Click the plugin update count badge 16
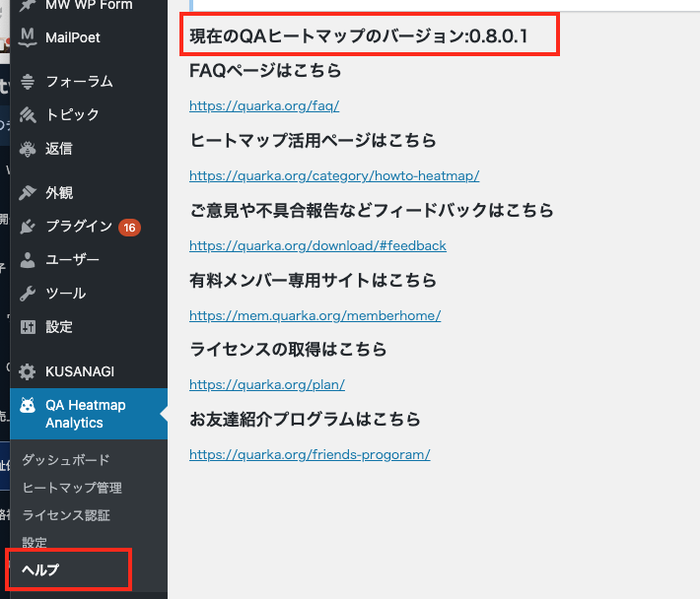 coord(129,228)
